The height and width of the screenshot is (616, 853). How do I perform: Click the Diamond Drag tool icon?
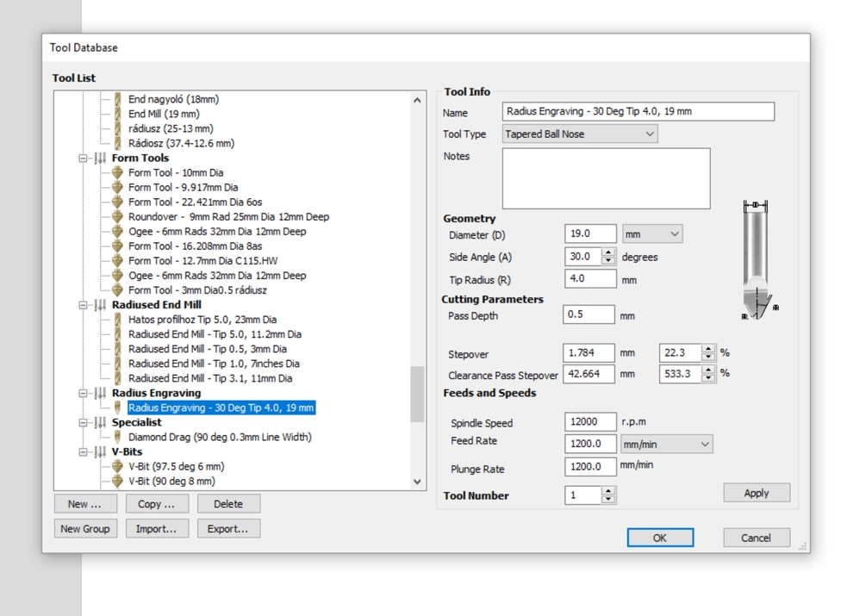118,437
